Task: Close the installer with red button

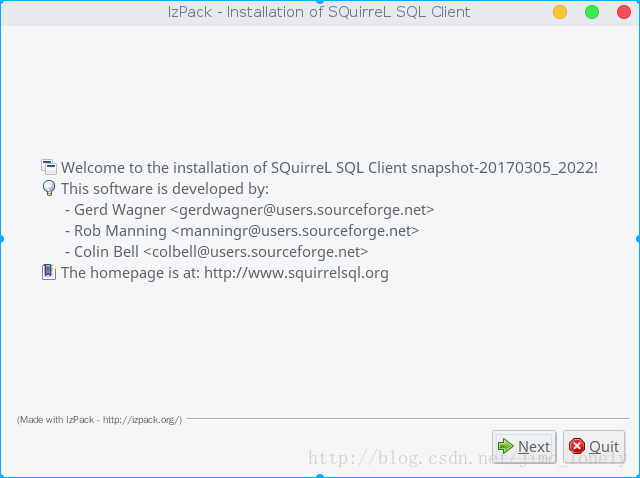Action: pos(624,12)
